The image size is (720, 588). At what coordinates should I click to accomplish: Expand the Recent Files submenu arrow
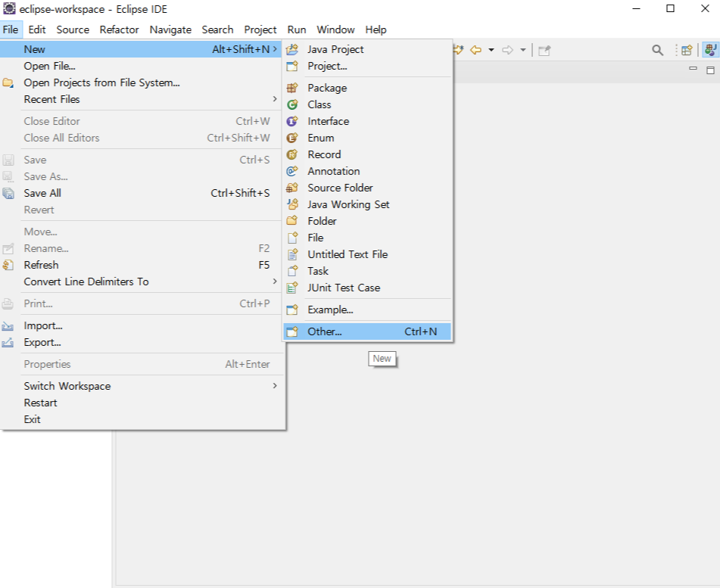tap(275, 98)
